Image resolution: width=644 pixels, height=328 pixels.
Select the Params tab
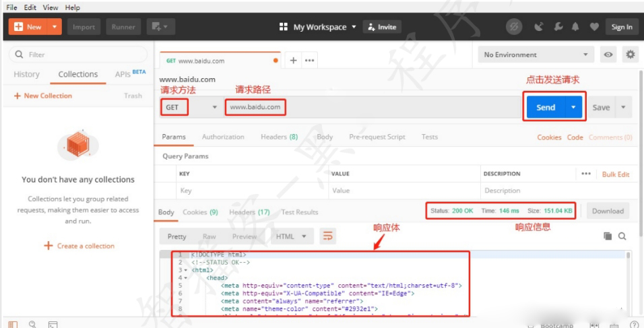point(174,137)
